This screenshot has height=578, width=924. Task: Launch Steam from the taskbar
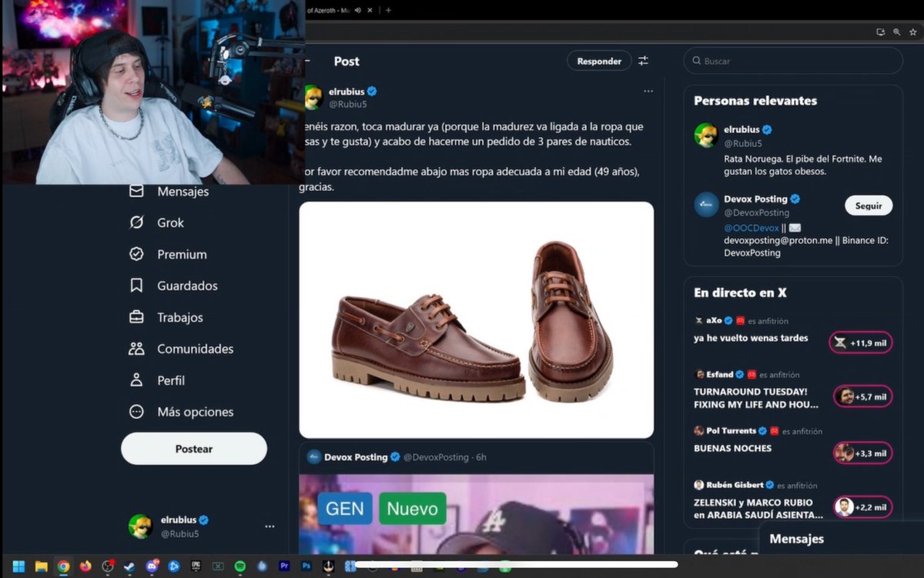pos(129,566)
